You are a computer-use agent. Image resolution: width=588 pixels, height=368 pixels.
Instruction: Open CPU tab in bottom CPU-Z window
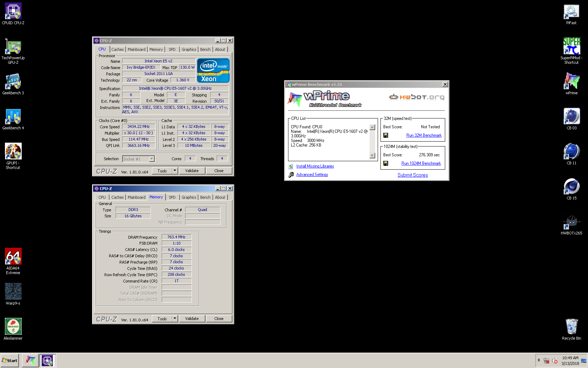(x=102, y=197)
